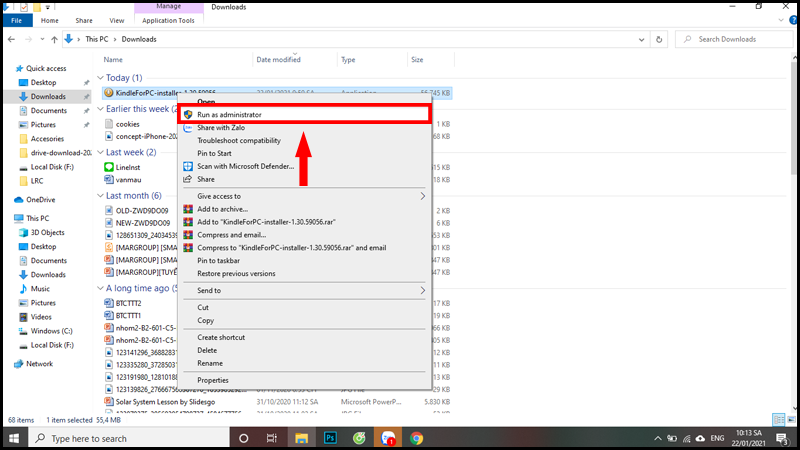Click the Search Downloads field
Viewport: 800px width, 450px height.
pyautogui.click(x=735, y=39)
